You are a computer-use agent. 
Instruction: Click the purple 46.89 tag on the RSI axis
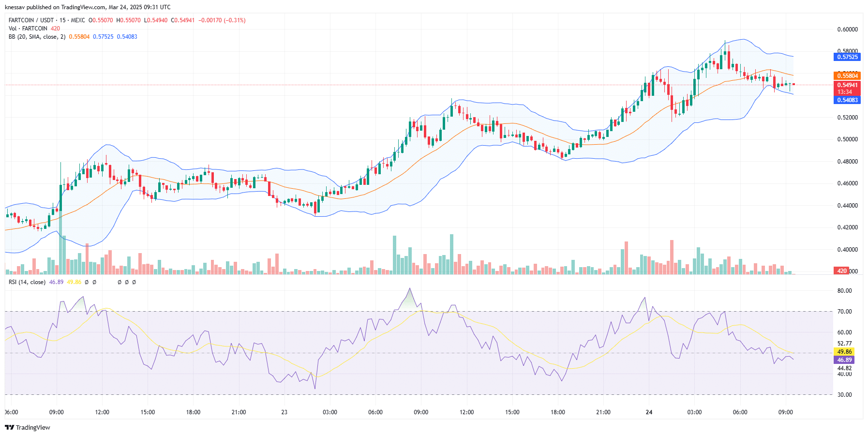(x=844, y=360)
